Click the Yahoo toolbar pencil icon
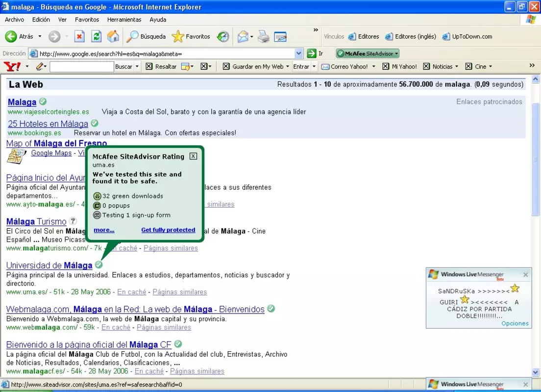Viewport: 541px width, 392px height. click(x=40, y=66)
